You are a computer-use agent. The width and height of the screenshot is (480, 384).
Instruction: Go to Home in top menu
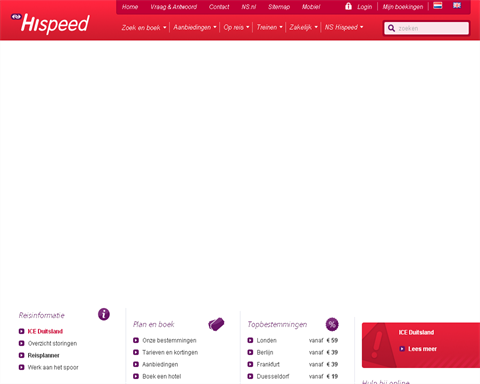(x=130, y=7)
